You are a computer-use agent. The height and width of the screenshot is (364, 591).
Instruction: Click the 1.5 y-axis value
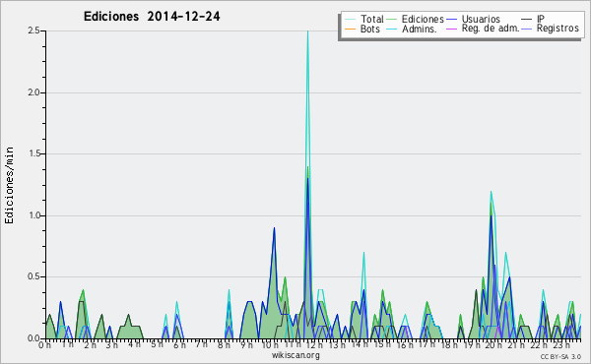click(x=33, y=153)
